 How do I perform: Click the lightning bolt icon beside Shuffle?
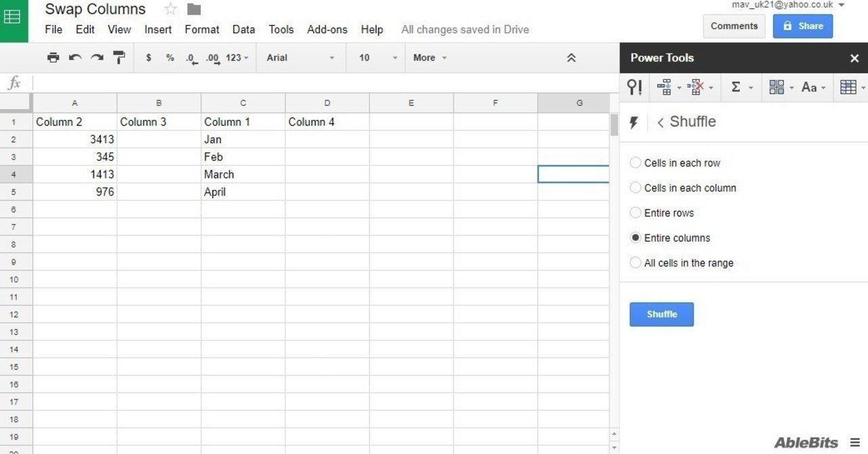coord(634,123)
